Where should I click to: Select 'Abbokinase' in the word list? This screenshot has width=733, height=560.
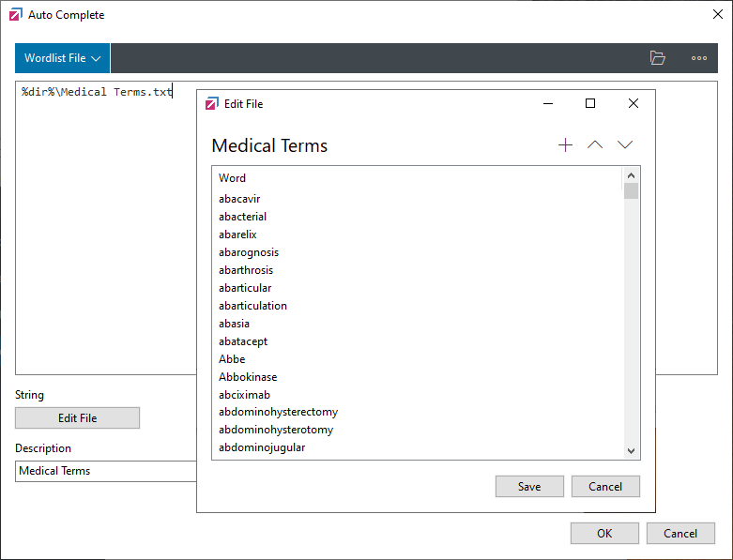tap(248, 377)
